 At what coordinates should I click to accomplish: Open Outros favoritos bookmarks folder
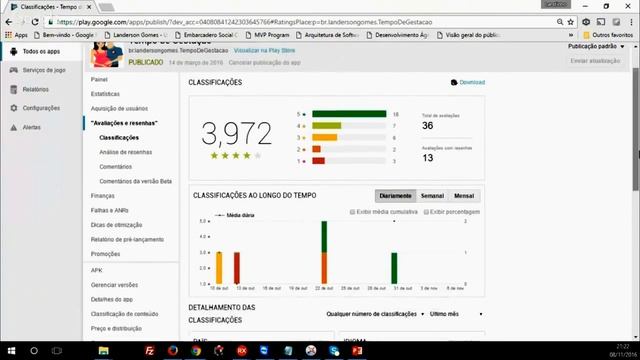pos(608,36)
